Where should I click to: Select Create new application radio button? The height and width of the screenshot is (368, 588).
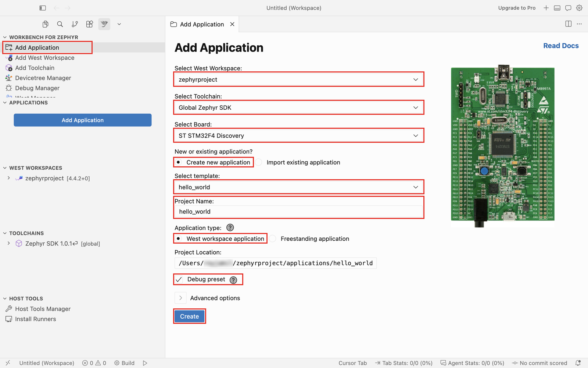(178, 162)
